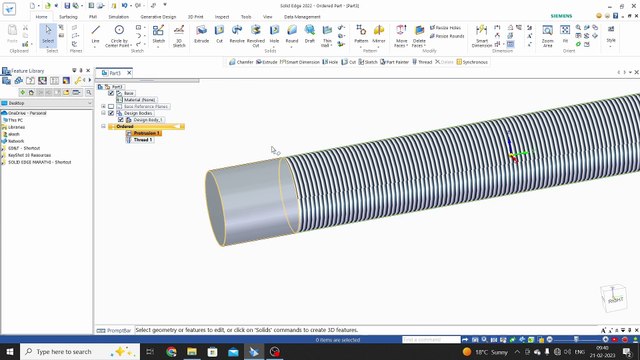Screen dimensions: 640x360
Task: Select Circle by Center Point tool
Action: (119, 36)
